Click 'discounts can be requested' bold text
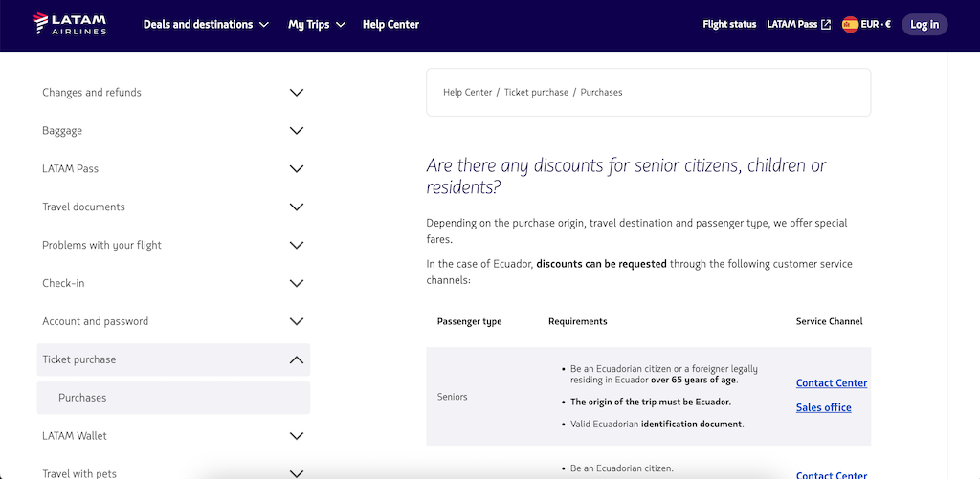The image size is (980, 479). (x=601, y=264)
